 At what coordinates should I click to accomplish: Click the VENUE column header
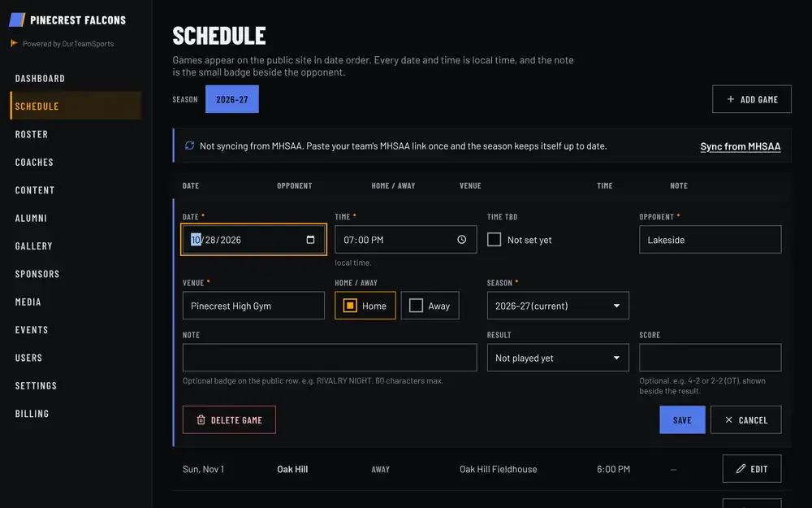coord(470,185)
